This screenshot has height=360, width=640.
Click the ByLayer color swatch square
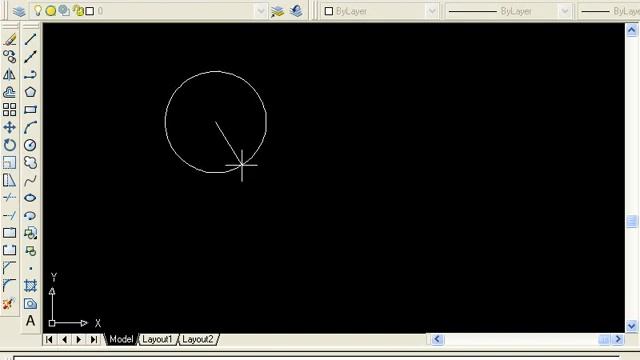[329, 11]
